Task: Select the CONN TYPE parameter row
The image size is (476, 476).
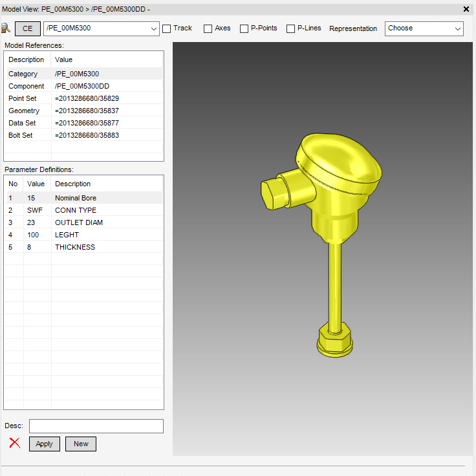Action: click(84, 210)
